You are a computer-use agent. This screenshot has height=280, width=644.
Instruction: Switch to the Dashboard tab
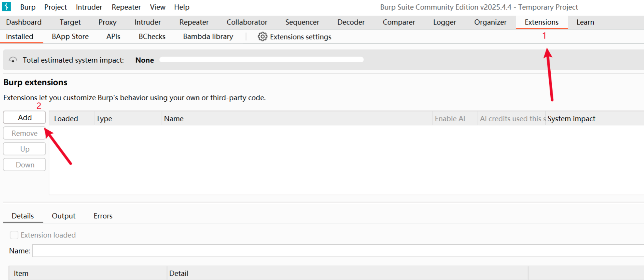coord(24,22)
